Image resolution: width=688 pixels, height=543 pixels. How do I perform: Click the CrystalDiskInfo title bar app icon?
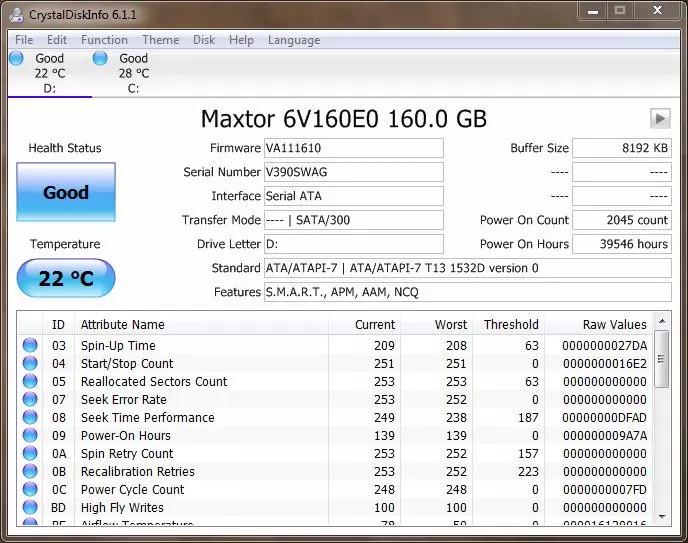pyautogui.click(x=16, y=14)
